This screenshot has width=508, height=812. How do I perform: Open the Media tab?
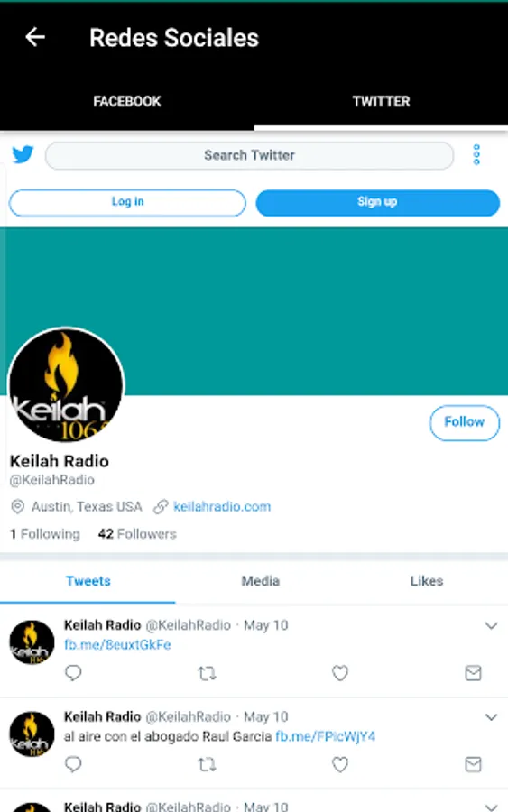[261, 581]
